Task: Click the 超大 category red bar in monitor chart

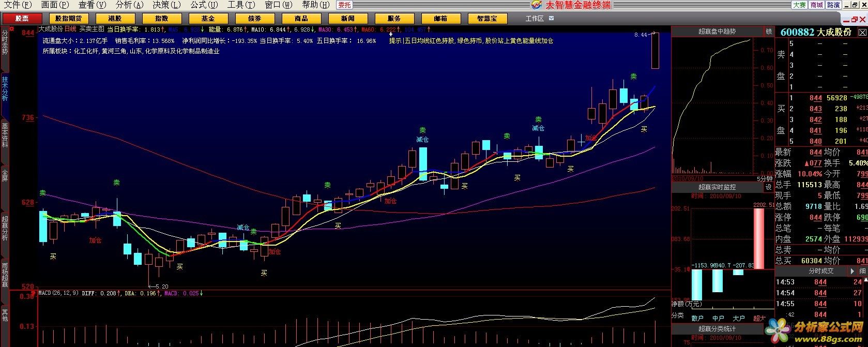Action: click(758, 238)
